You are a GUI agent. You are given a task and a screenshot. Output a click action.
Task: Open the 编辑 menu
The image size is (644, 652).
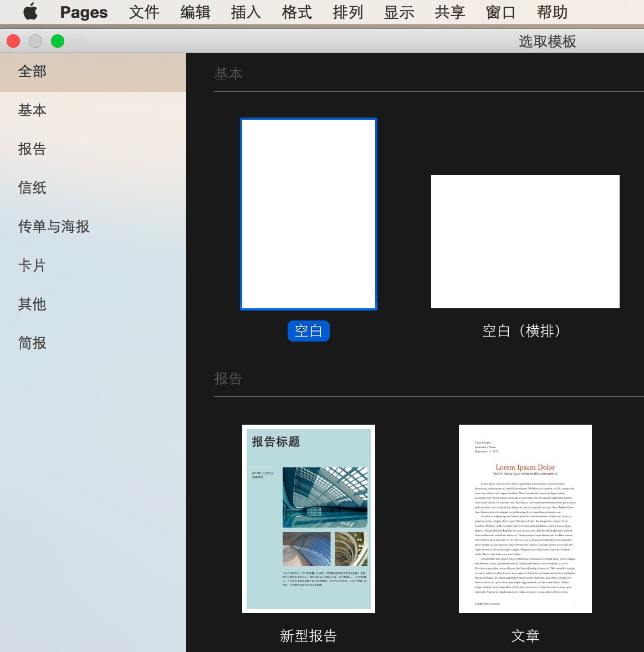(x=195, y=12)
